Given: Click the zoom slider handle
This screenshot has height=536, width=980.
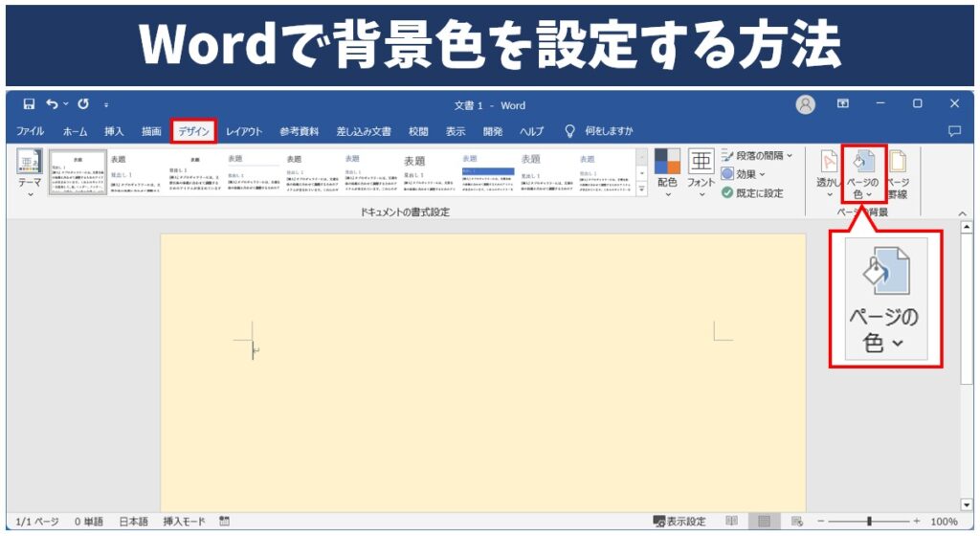Looking at the screenshot, I should coord(869,521).
